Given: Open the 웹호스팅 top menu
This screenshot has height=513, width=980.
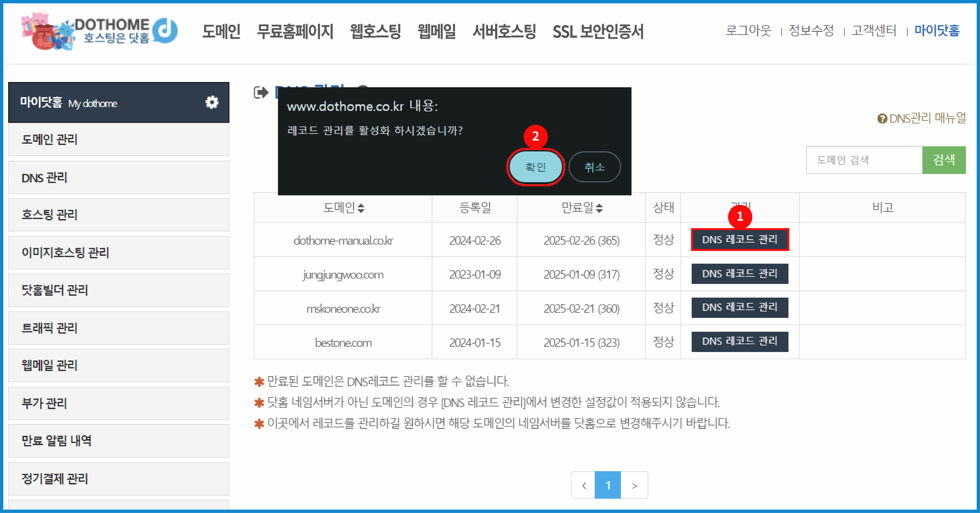Looking at the screenshot, I should point(375,31).
